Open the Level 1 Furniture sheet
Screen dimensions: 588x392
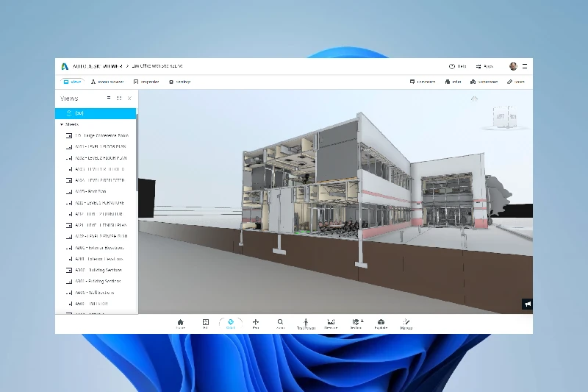coord(97,203)
